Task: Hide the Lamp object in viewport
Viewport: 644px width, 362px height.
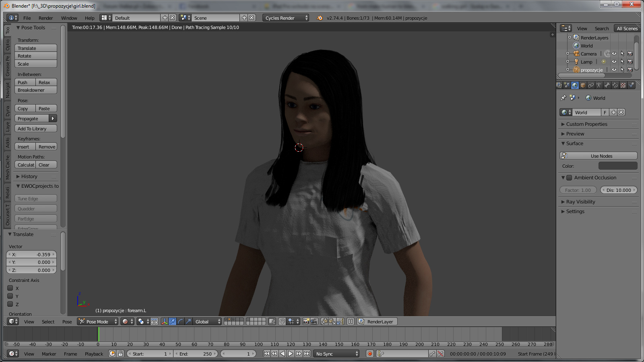Action: click(x=614, y=62)
